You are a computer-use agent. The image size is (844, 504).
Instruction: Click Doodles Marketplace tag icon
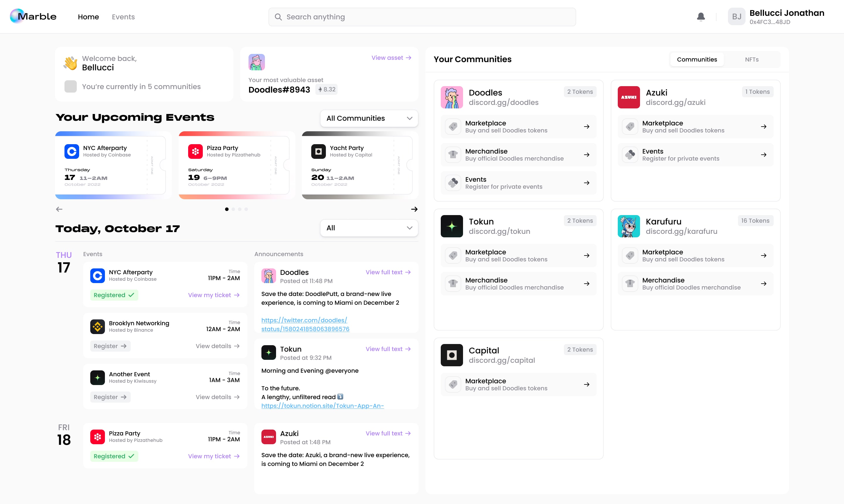(x=453, y=127)
